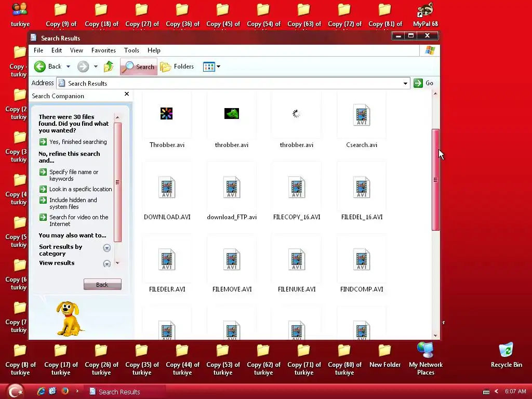Screen dimensions: 532x399
Task: Open the Favorites menu
Action: (103, 50)
